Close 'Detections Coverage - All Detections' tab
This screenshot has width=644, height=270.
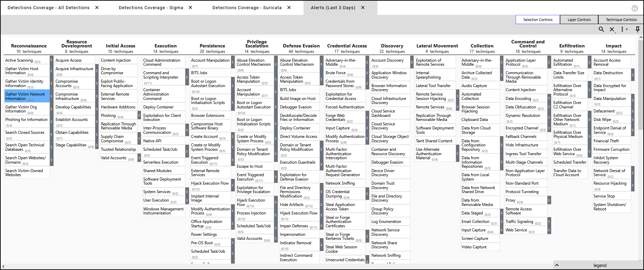(97, 7)
